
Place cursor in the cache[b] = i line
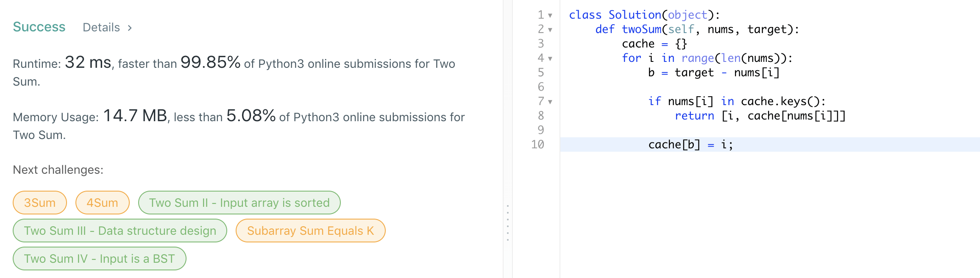tap(690, 145)
